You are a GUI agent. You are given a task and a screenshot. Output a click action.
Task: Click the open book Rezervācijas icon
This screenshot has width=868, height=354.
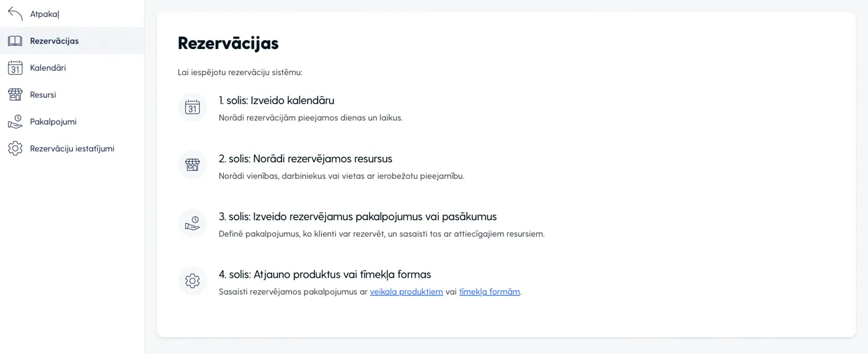[15, 41]
